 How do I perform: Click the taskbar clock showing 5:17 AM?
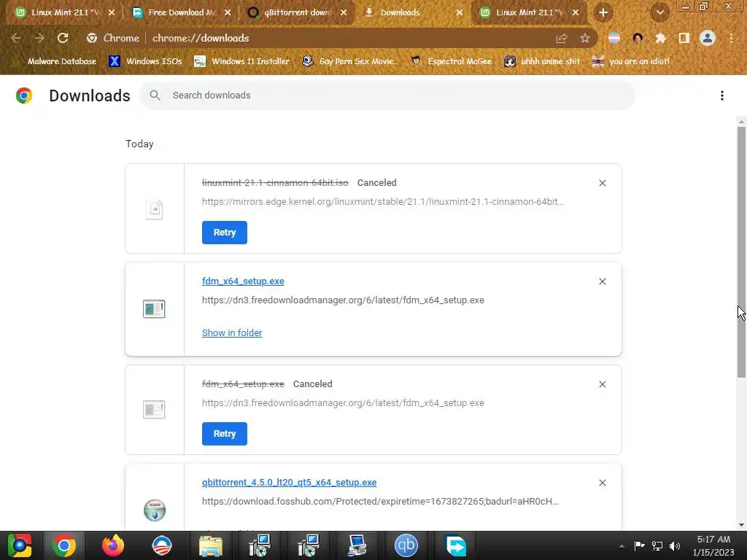(713, 545)
